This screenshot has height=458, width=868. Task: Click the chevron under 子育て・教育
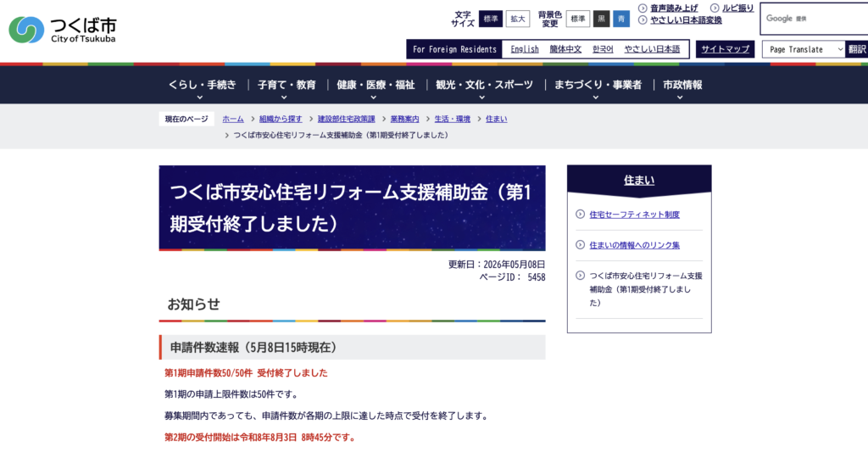click(284, 98)
